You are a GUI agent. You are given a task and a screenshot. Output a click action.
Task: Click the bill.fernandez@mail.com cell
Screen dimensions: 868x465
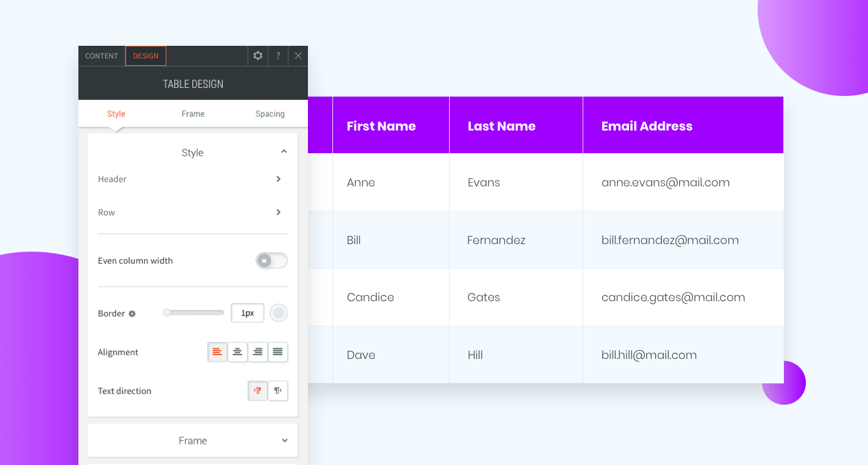pyautogui.click(x=683, y=240)
